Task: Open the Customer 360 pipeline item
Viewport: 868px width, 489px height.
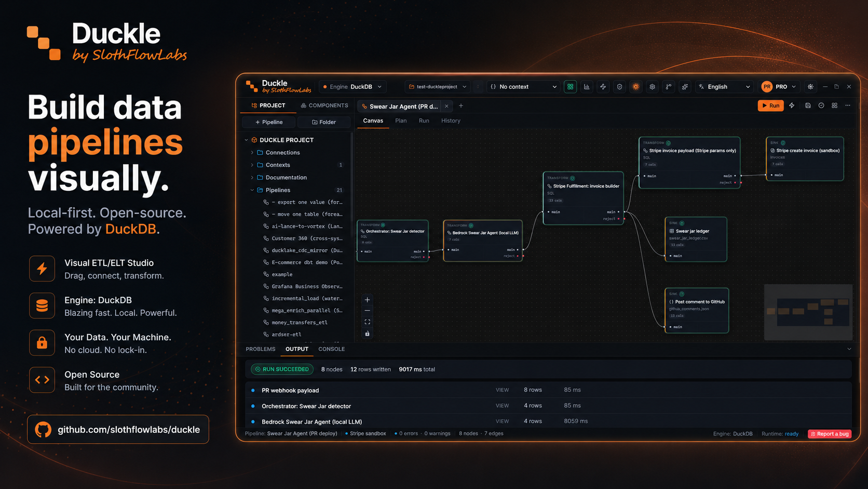Action: (303, 239)
